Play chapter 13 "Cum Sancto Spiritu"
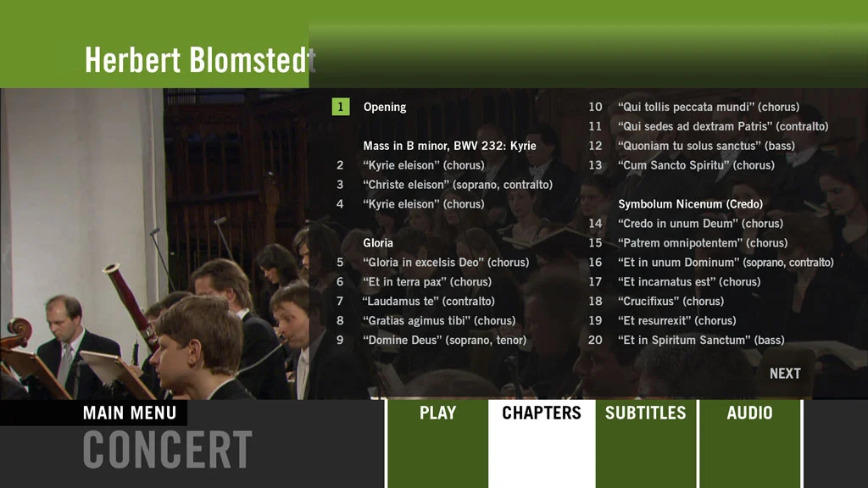The height and width of the screenshot is (488, 868). pos(697,165)
